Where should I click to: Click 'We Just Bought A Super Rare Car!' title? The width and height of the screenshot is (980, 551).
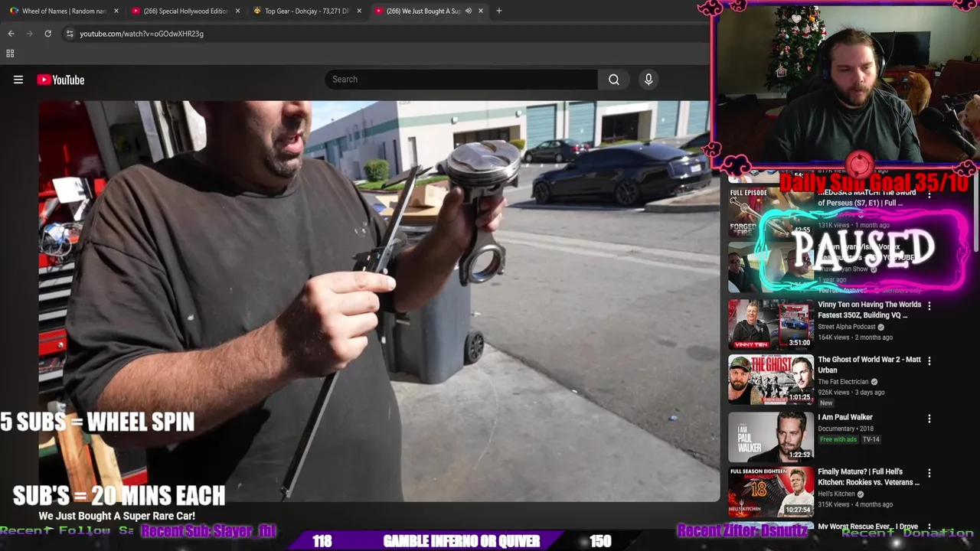(117, 517)
